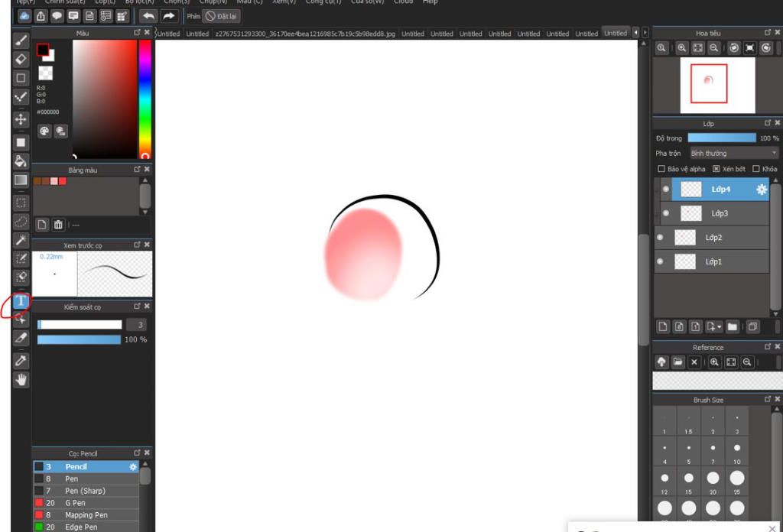Image resolution: width=783 pixels, height=532 pixels.
Task: Open add-layer type dropdown arrow
Action: tap(720, 327)
